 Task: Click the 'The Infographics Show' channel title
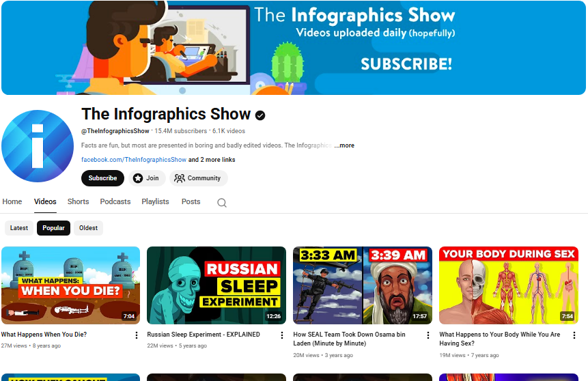[x=166, y=115]
